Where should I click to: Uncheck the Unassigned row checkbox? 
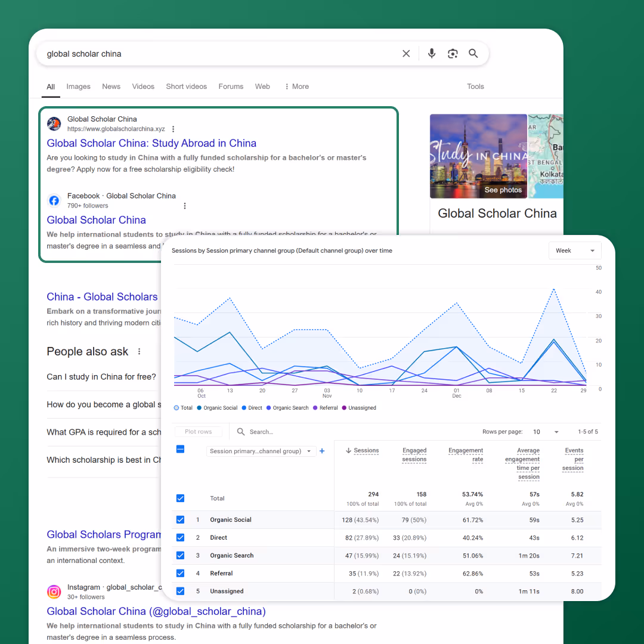pyautogui.click(x=180, y=591)
